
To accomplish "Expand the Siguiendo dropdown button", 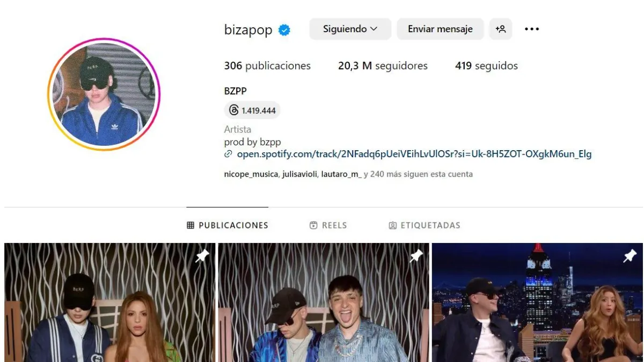I will pos(350,29).
